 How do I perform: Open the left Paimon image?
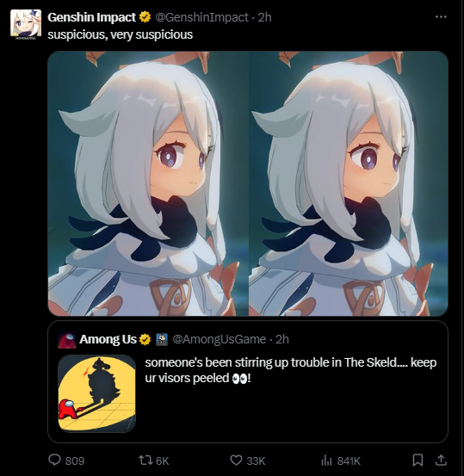point(147,183)
